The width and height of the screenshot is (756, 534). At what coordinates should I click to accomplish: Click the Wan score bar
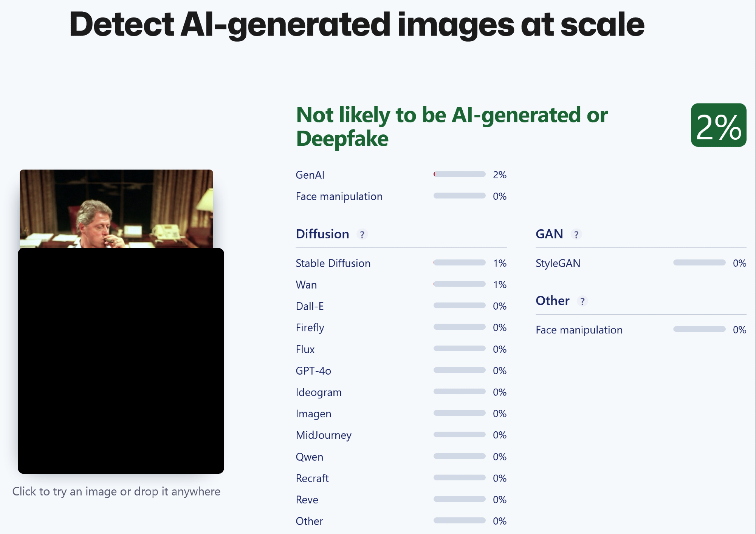459,284
